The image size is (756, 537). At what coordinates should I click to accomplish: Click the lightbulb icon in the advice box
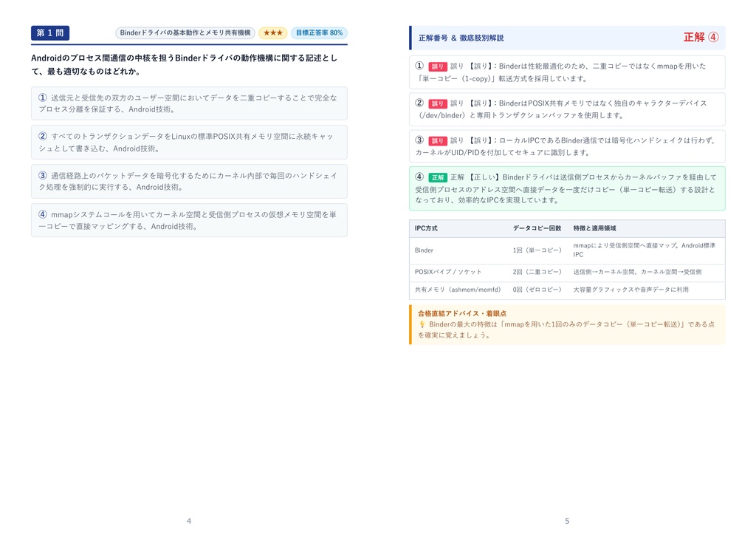[x=422, y=325]
